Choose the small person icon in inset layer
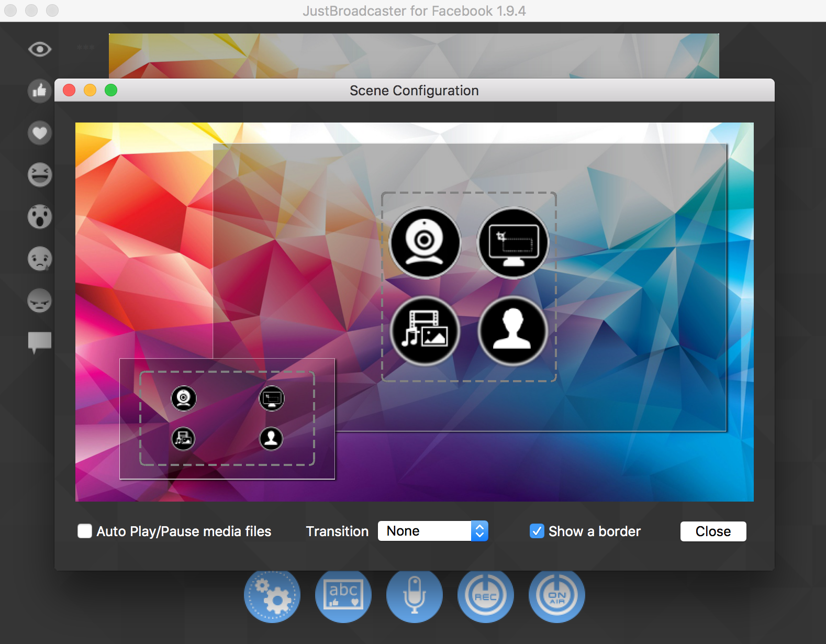 click(271, 439)
